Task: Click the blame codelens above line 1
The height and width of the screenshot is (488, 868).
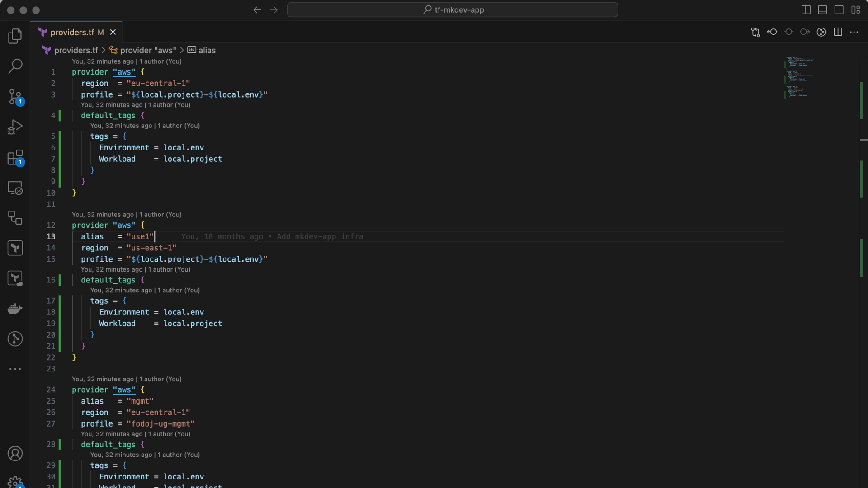Action: (x=127, y=61)
